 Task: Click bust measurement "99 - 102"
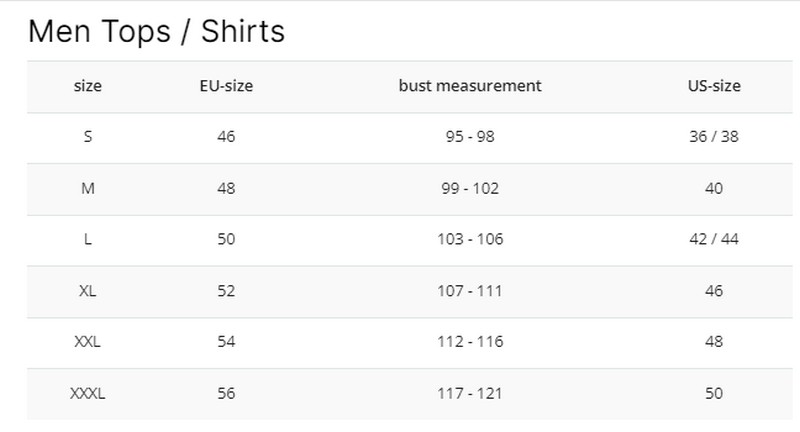[469, 188]
